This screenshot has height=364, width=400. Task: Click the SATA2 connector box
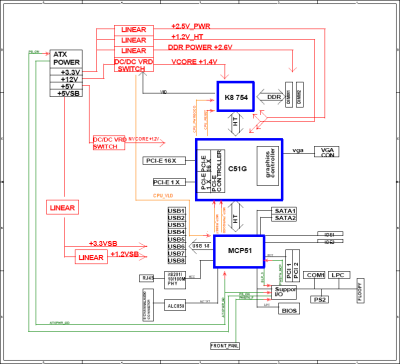(x=284, y=218)
